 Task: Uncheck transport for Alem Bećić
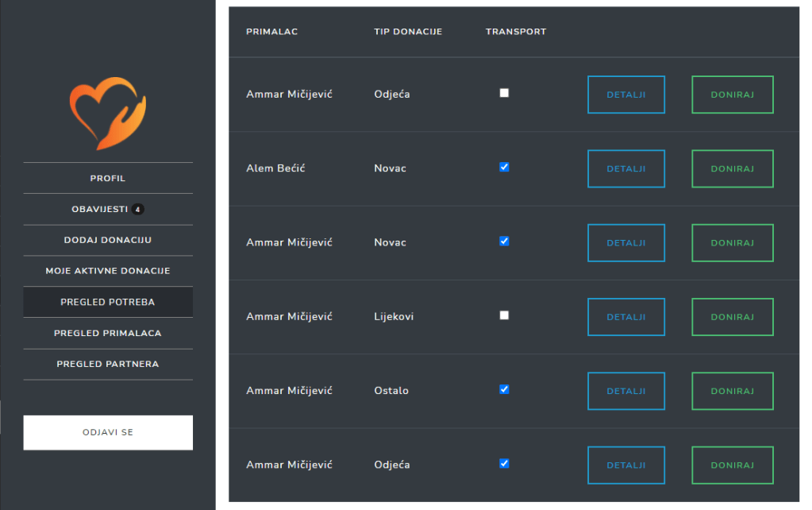(x=504, y=167)
